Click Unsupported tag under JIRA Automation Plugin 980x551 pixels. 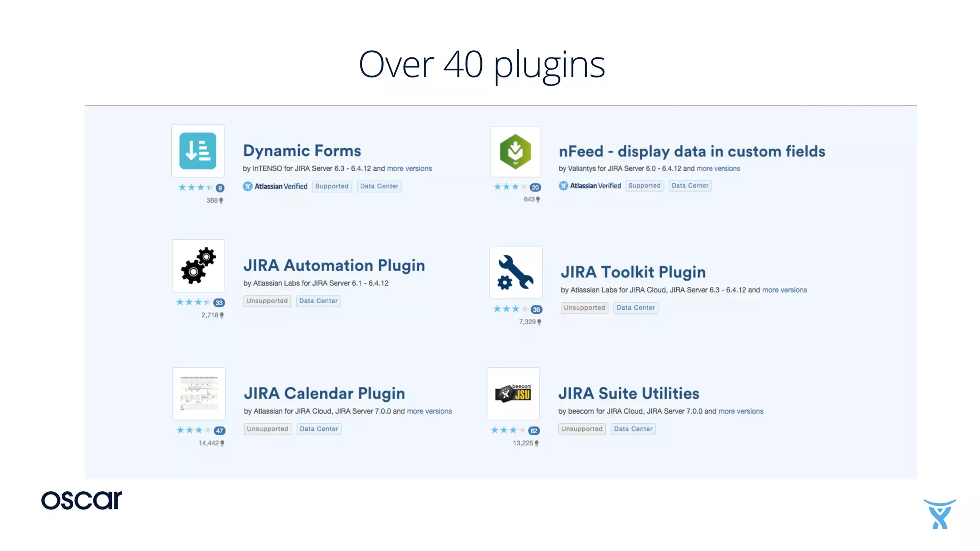point(267,301)
